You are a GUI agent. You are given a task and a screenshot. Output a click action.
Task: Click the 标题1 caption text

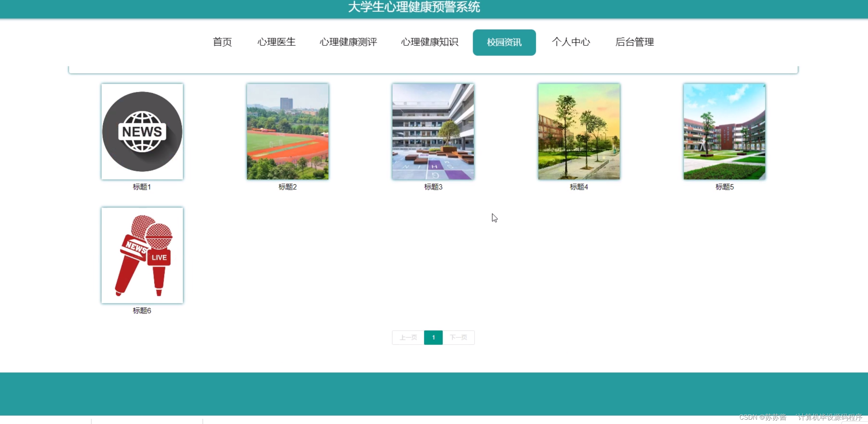(142, 187)
